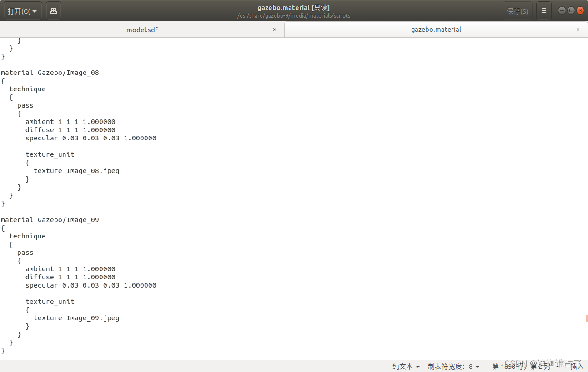Click the 保存(S) save button
This screenshot has width=588, height=372.
coord(517,11)
